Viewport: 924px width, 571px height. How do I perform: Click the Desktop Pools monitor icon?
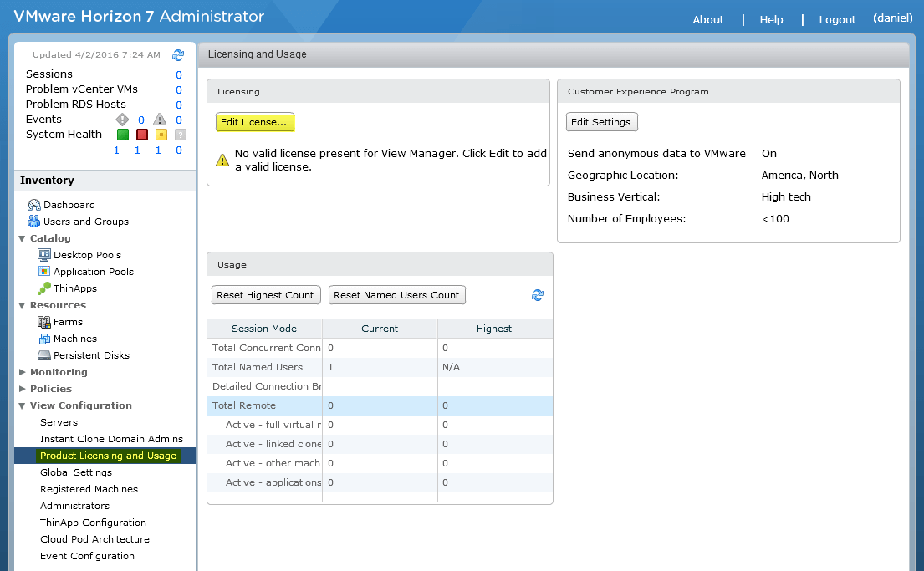44,254
